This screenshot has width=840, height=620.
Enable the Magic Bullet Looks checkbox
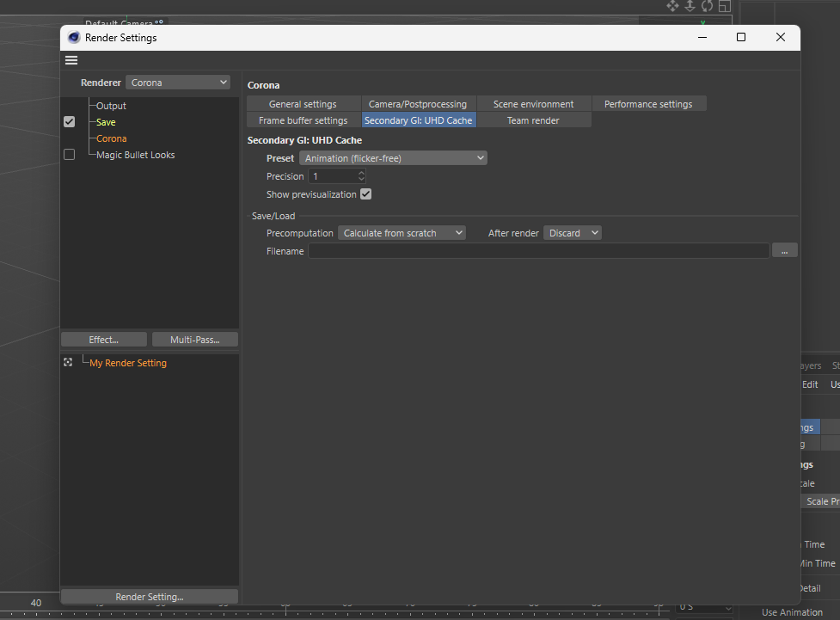click(x=69, y=154)
